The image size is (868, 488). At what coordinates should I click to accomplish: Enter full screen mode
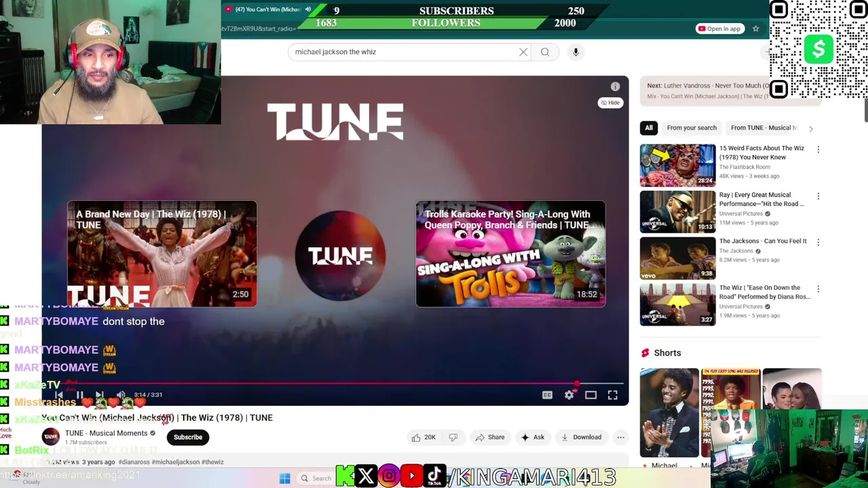tap(612, 395)
